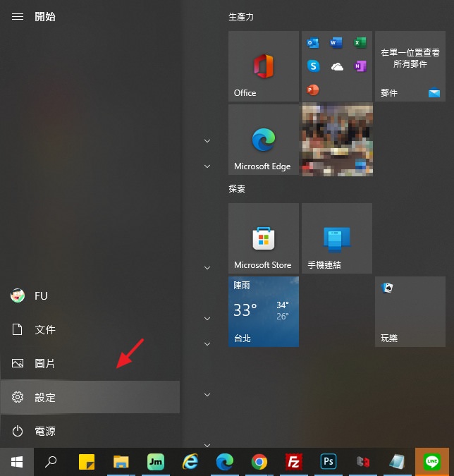Viewport: 454px width, 476px height.
Task: Launch Word from the Office apps folder tile
Action: tap(336, 43)
